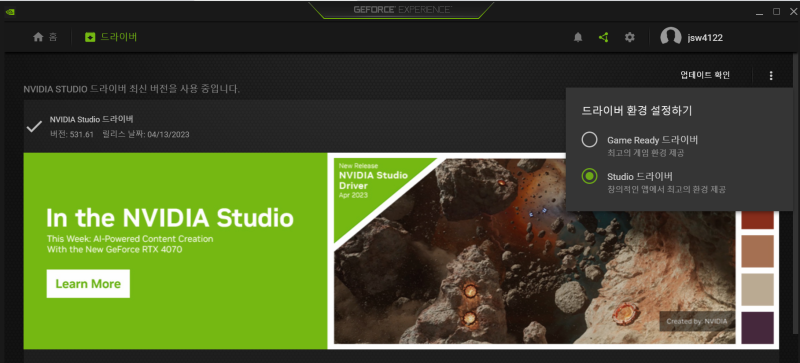
Task: Open the notifications bell icon
Action: click(578, 37)
